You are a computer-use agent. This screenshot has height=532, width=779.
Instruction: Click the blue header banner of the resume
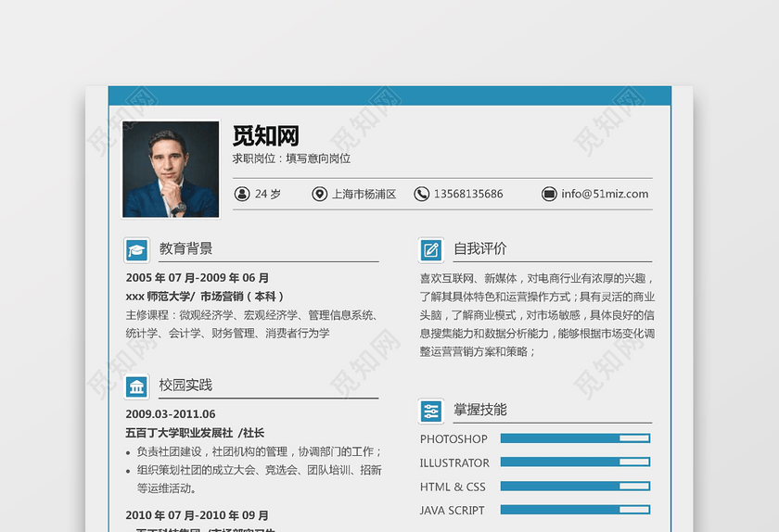click(x=389, y=95)
